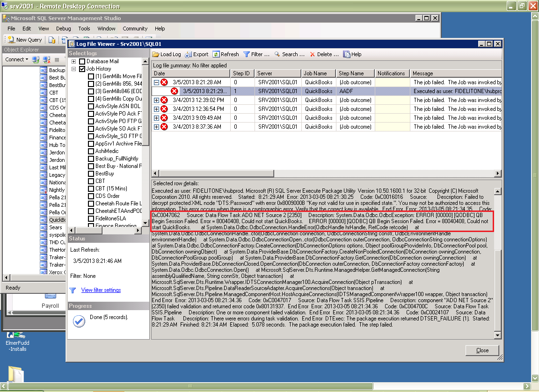Click the log grid horizontal scrollbar thumb
This screenshot has width=539, height=392.
[217, 174]
